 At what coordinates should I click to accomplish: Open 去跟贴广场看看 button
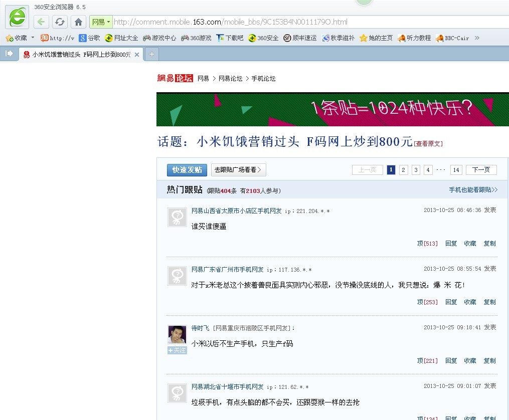click(238, 170)
